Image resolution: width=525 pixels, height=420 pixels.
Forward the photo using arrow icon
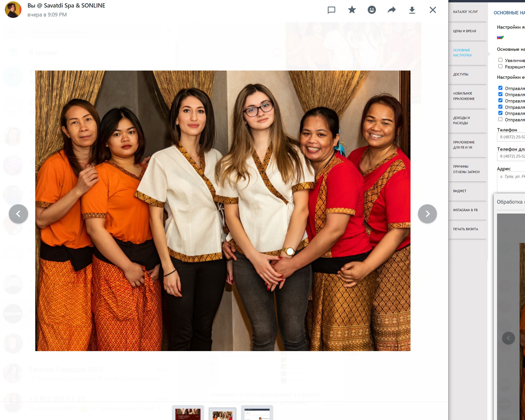pyautogui.click(x=391, y=10)
